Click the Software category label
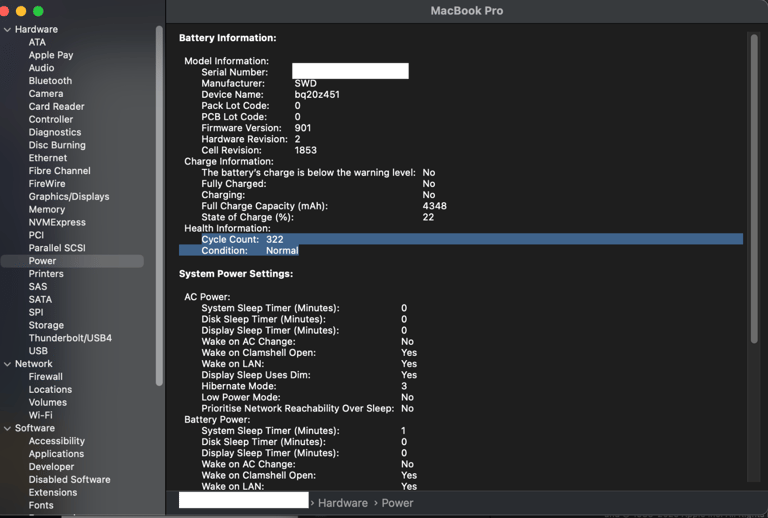 pyautogui.click(x=35, y=428)
